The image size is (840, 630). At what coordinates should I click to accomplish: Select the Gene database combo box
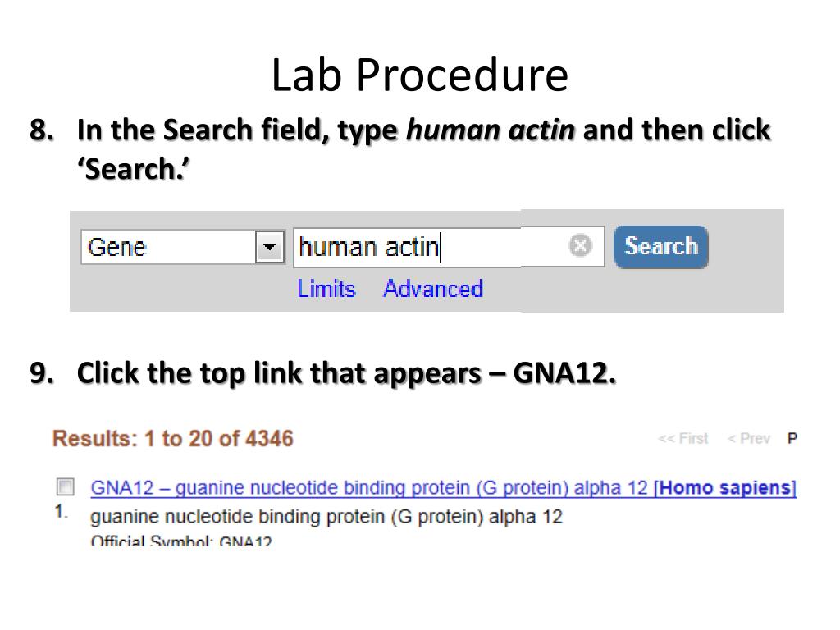[x=182, y=247]
